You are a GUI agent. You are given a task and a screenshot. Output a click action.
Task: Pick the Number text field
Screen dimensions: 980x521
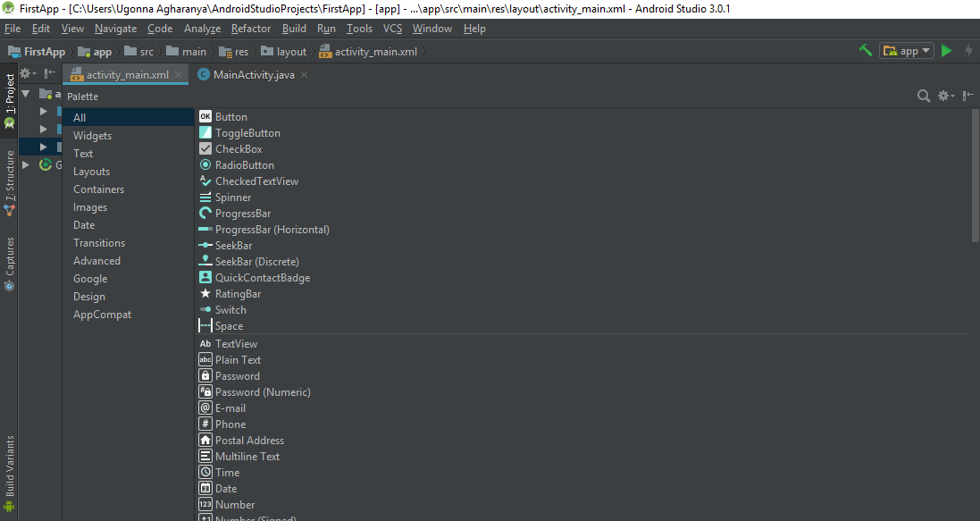pos(227,505)
